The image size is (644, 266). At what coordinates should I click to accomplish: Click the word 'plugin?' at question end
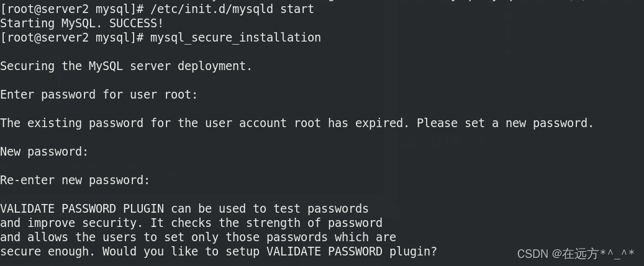(413, 252)
